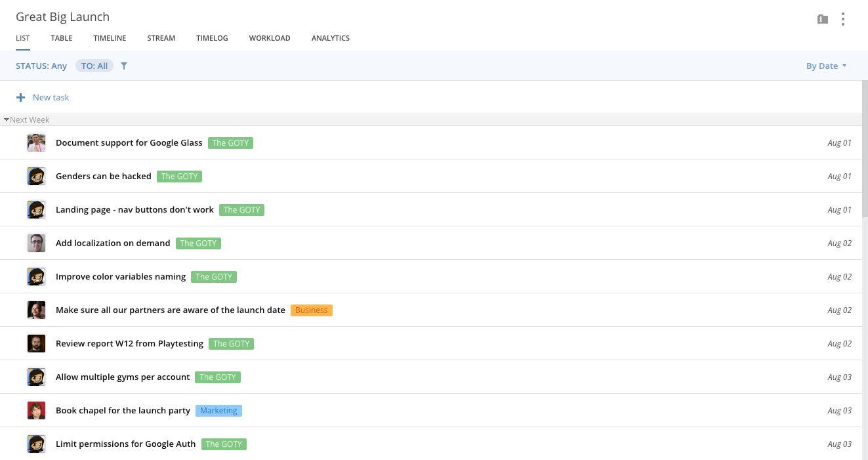Open the three-dot more options menu

(x=843, y=19)
